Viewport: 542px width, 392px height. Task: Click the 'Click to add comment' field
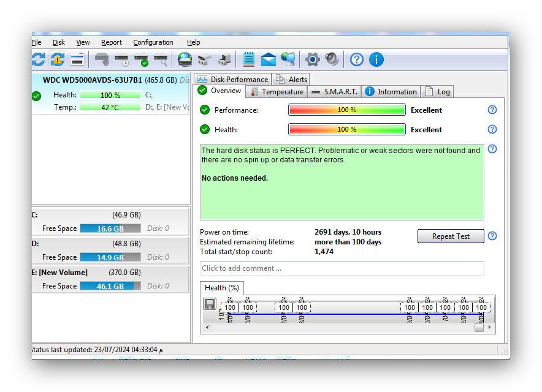click(342, 268)
